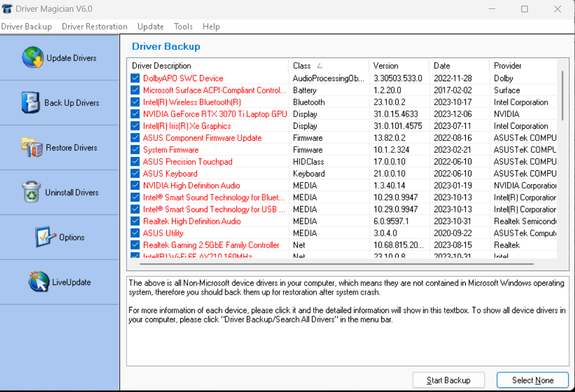Uncheck the ASUS Precision Touchpad checkbox
The image size is (575, 392).
pos(135,162)
